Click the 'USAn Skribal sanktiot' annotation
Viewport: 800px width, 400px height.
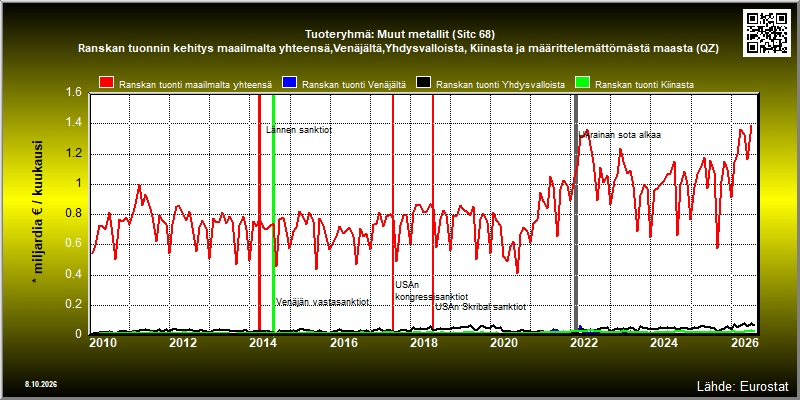480,307
